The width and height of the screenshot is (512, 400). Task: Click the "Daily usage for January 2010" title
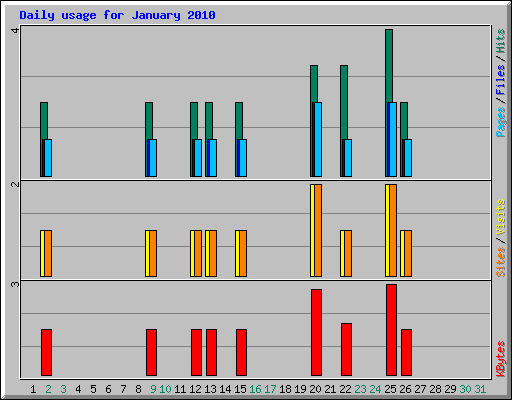(x=117, y=15)
